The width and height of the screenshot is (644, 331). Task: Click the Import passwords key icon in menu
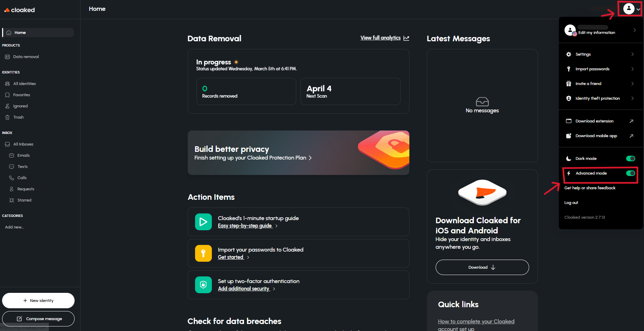569,69
